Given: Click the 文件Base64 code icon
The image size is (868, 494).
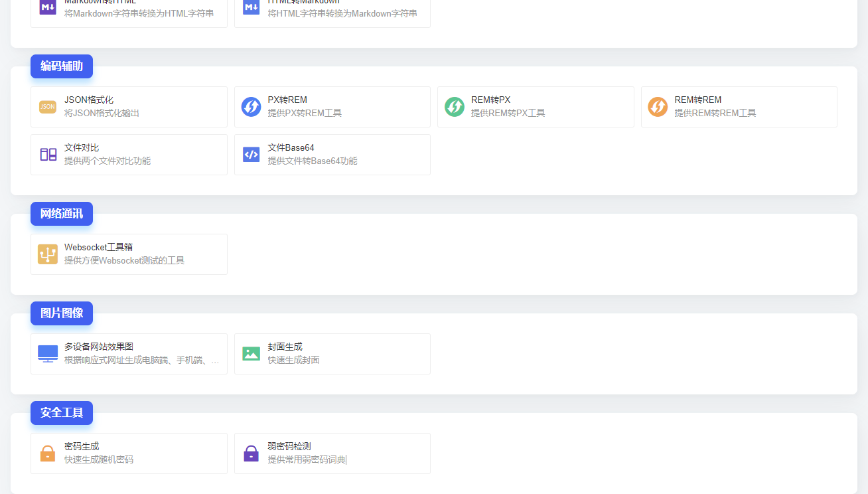Looking at the screenshot, I should 251,155.
